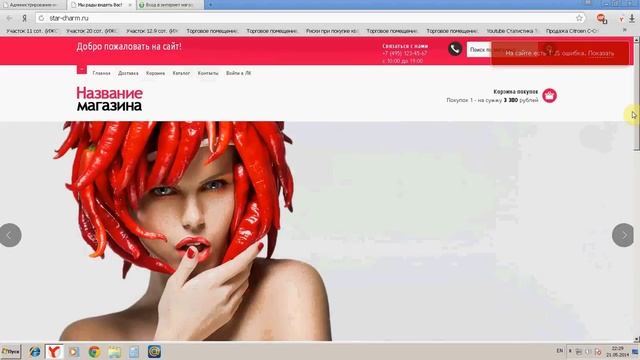
Task: Switch to the Администрирование tab
Action: (x=33, y=5)
